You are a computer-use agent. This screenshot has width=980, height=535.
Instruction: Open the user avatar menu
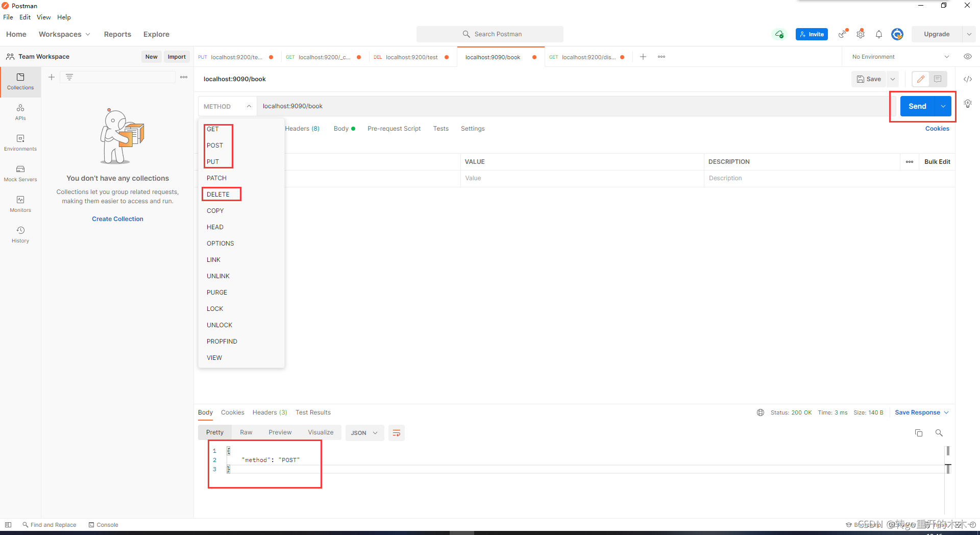click(x=897, y=34)
